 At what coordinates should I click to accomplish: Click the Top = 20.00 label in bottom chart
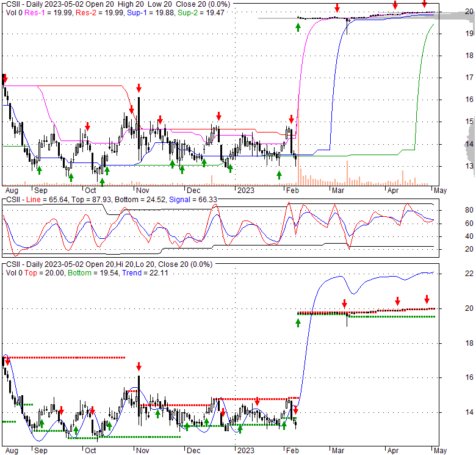click(x=44, y=273)
